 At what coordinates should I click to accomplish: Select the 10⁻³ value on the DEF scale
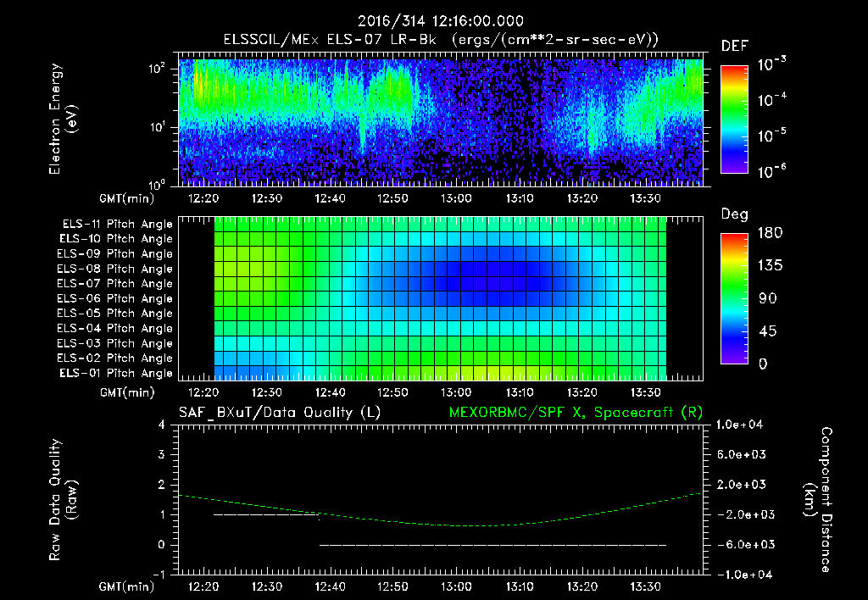[x=771, y=64]
